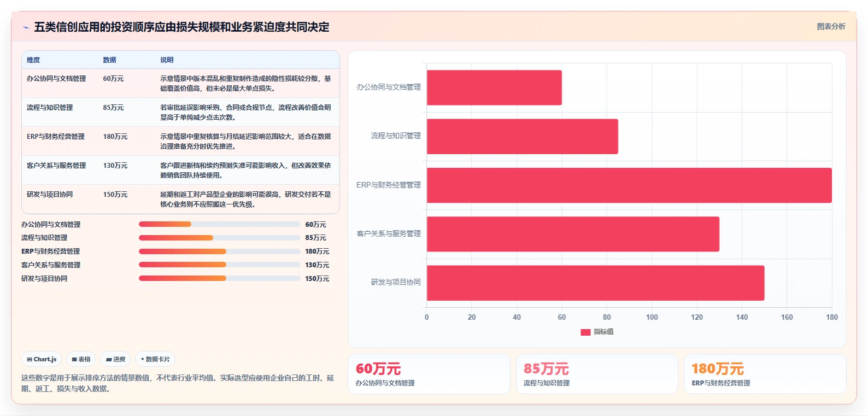Click the description starting 客户跟进断档

pyautogui.click(x=245, y=171)
